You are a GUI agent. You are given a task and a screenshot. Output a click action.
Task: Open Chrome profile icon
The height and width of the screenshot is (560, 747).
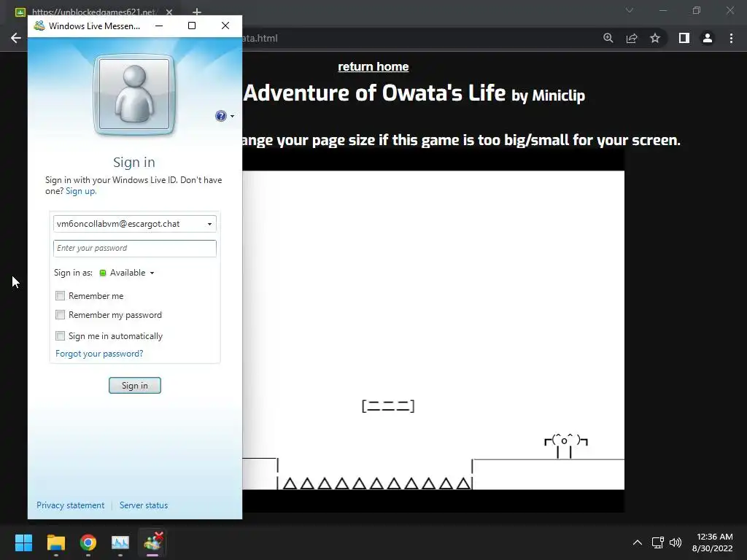tap(708, 38)
